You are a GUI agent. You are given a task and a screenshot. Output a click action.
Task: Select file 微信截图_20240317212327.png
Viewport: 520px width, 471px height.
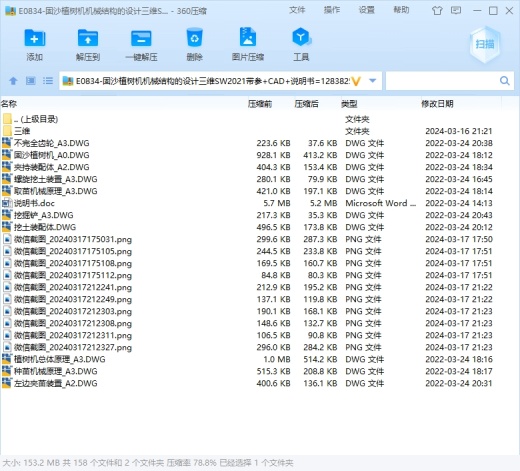(73, 347)
